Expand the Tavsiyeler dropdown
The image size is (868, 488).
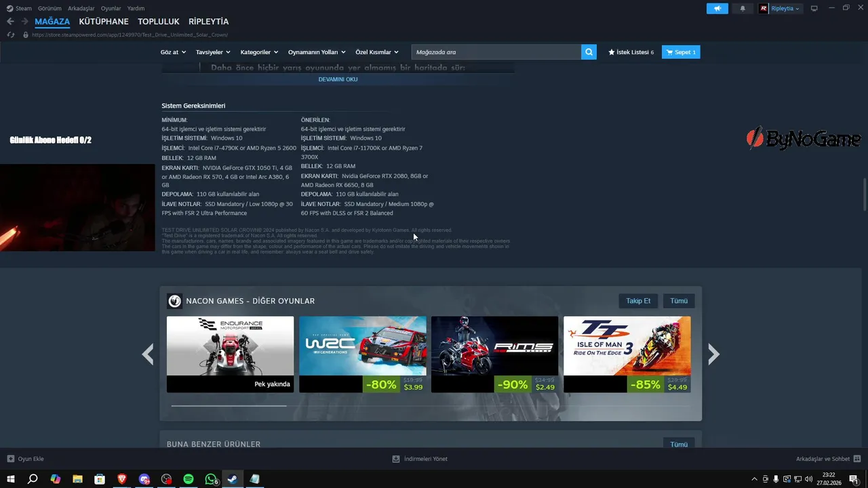click(x=213, y=52)
